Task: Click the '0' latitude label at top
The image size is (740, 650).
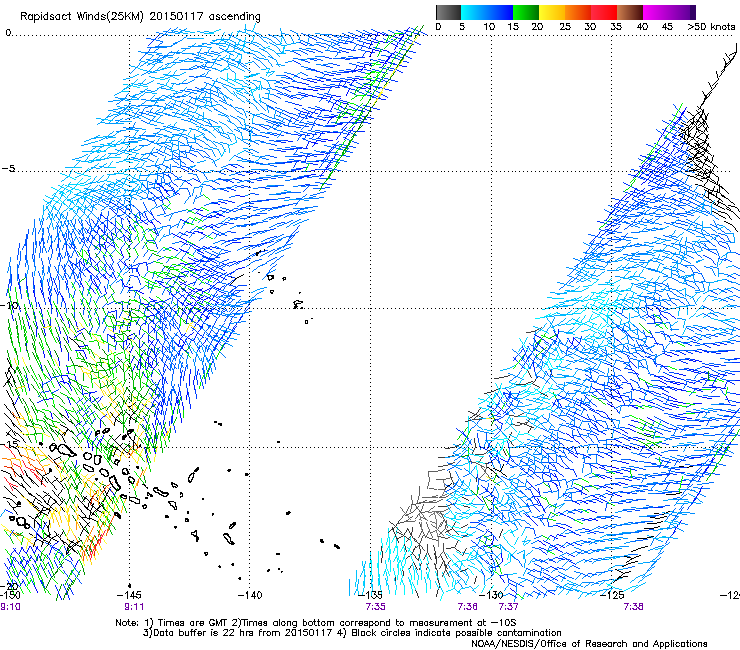Action: point(8,33)
